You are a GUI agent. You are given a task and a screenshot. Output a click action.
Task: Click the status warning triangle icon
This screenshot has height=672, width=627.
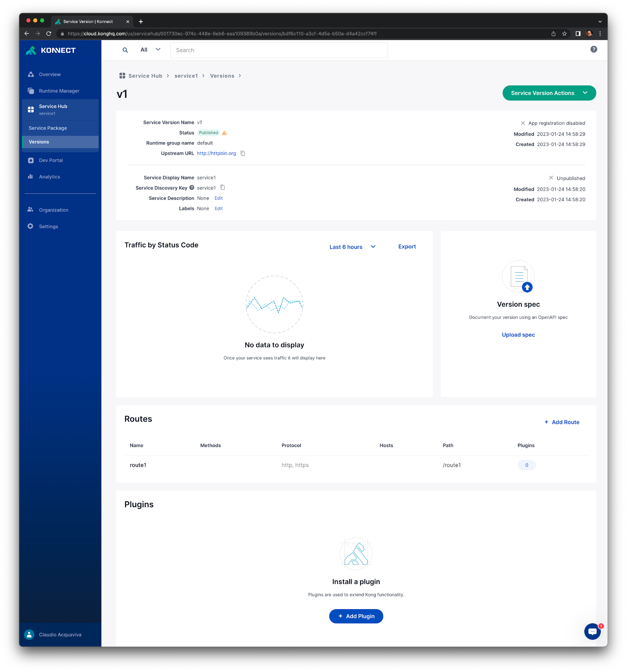pyautogui.click(x=224, y=133)
